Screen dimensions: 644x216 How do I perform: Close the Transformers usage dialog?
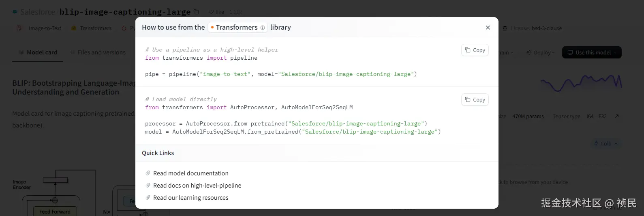(x=488, y=28)
